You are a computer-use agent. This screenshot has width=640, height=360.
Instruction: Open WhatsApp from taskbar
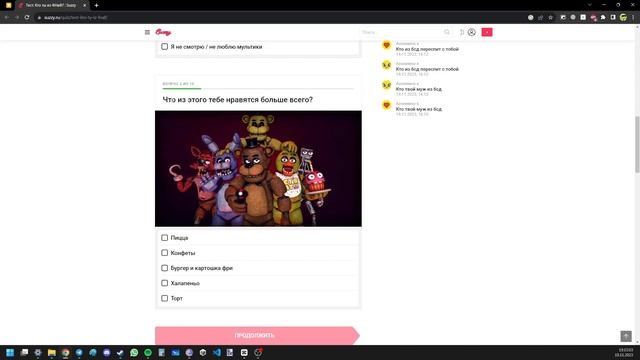click(x=134, y=352)
